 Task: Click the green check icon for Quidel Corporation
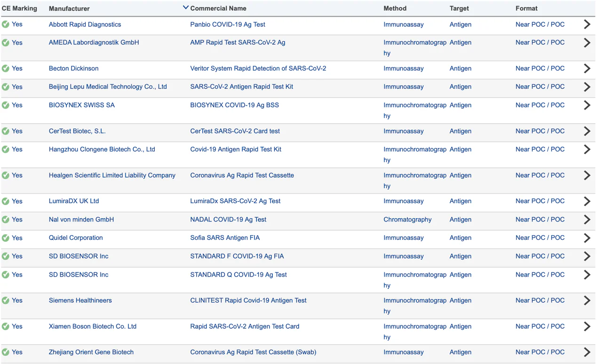(x=6, y=238)
